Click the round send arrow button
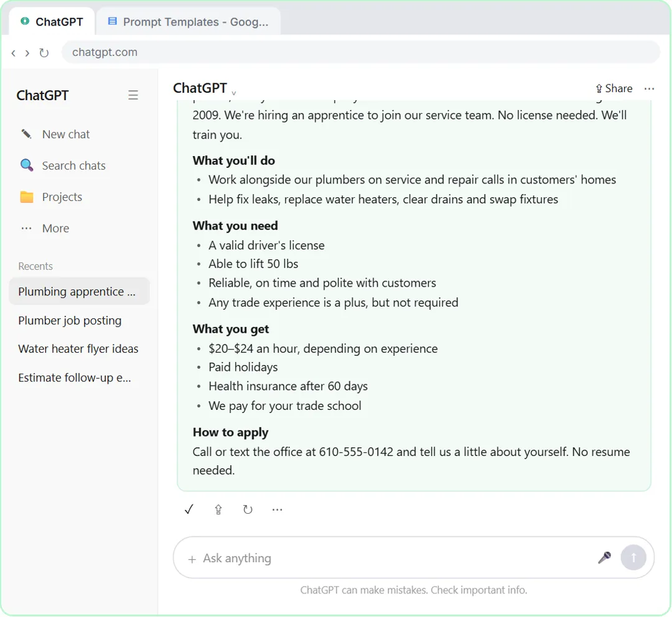Screen dimensions: 672x617 click(633, 557)
